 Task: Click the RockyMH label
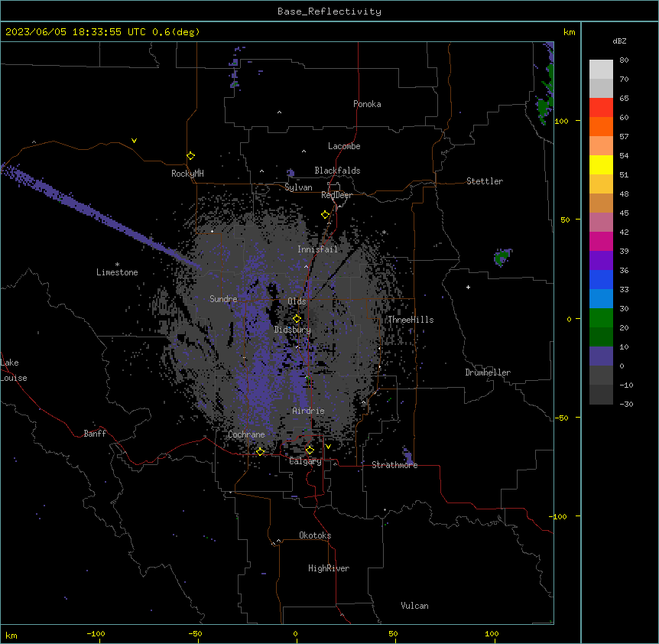pos(187,174)
